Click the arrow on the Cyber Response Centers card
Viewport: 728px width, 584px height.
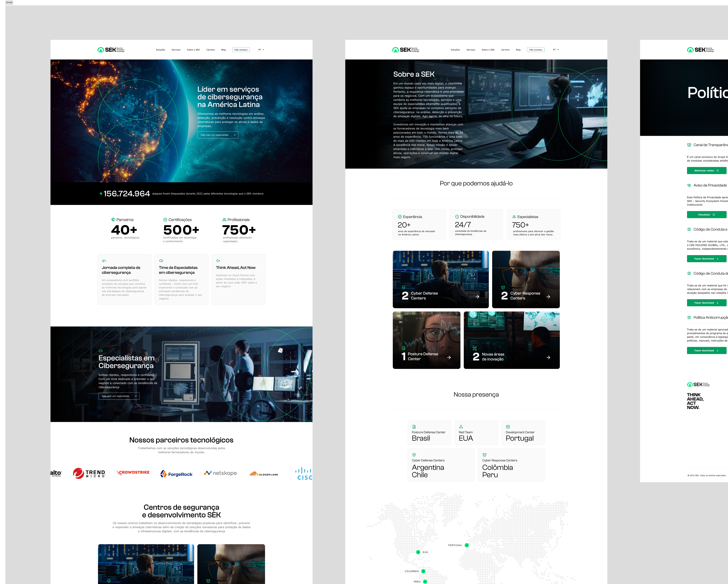point(548,297)
